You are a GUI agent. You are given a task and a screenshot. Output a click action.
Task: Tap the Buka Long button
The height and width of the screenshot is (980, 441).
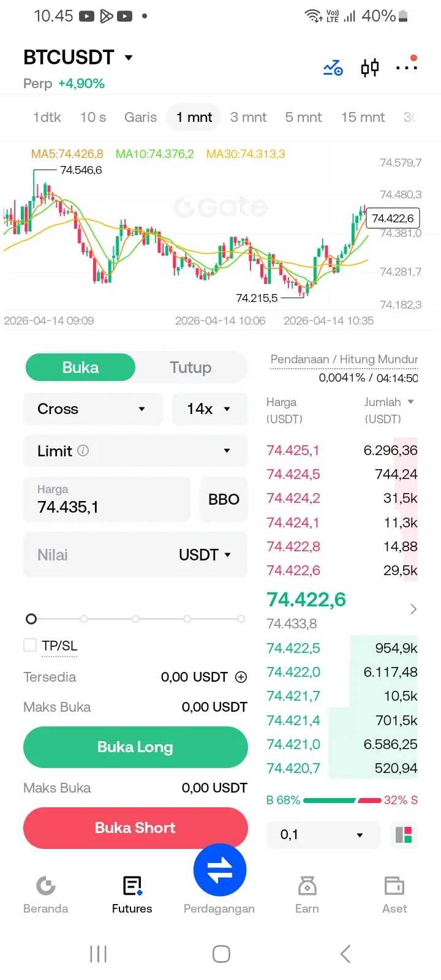(x=135, y=747)
